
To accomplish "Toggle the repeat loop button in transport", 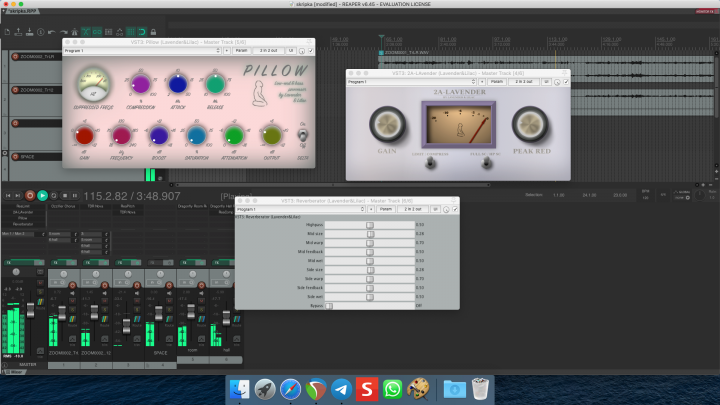I will (54, 196).
